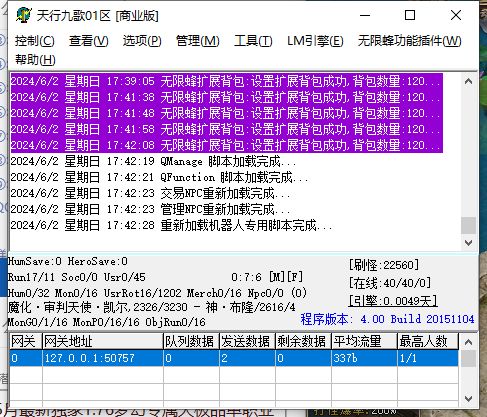Click log panel scroll down arrow
Image resolution: width=487 pixels, height=417 pixels.
[x=468, y=243]
